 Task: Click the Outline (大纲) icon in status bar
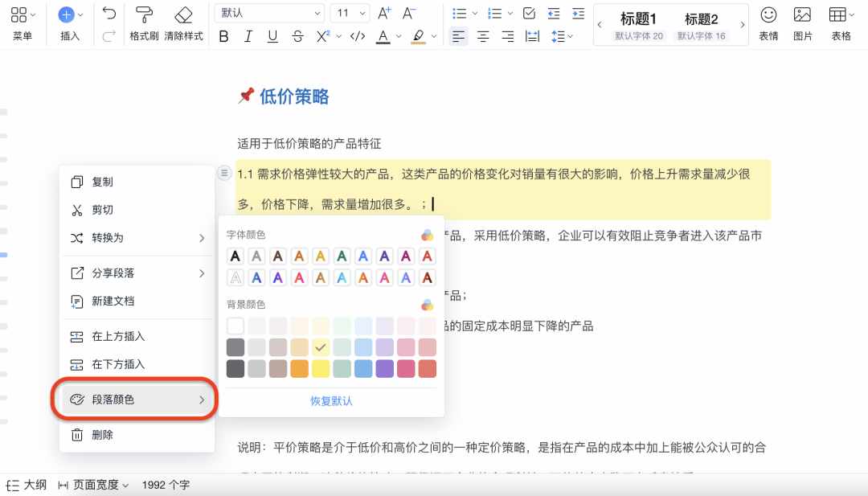point(14,485)
